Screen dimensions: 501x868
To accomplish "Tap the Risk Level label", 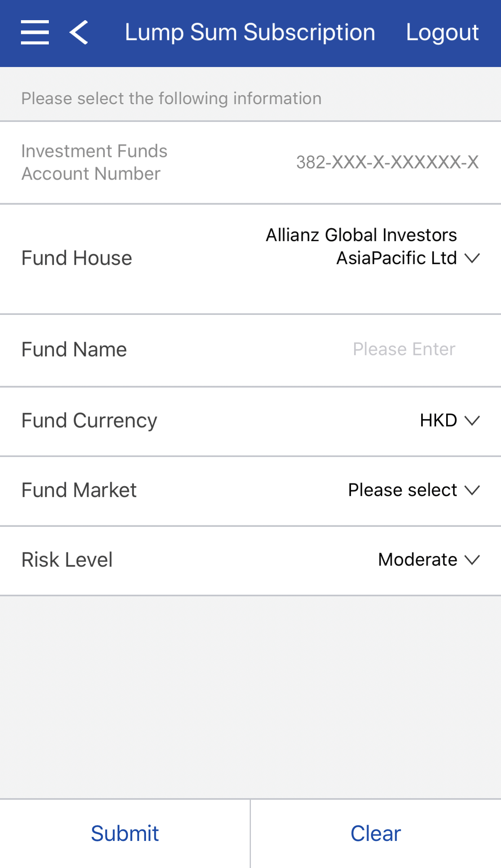I will pyautogui.click(x=67, y=560).
